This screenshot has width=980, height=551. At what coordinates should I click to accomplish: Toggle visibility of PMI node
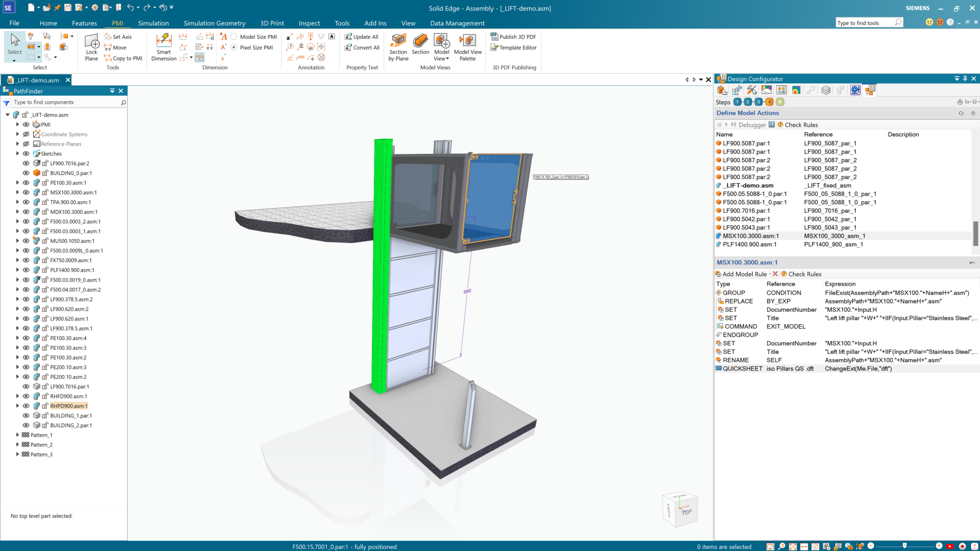[26, 124]
